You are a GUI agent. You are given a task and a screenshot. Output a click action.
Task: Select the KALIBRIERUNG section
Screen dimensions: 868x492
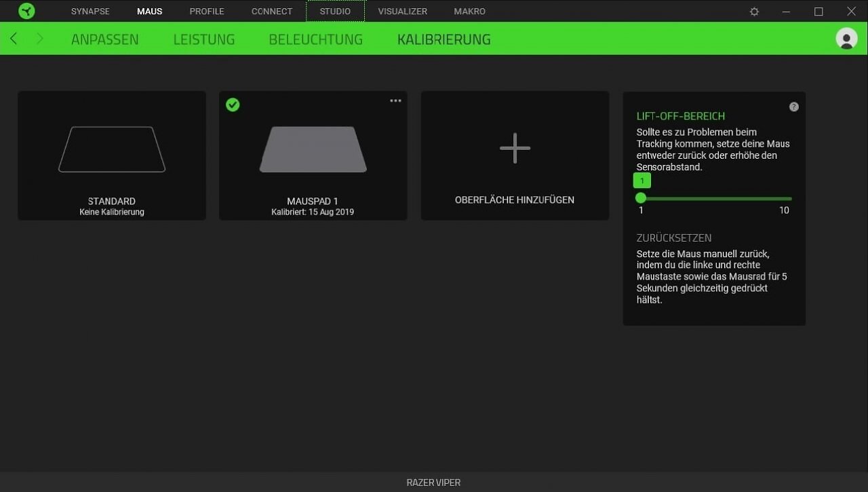point(444,39)
